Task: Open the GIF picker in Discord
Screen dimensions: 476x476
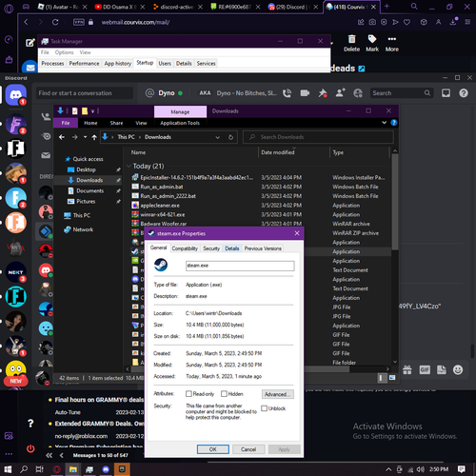Action: [425, 369]
